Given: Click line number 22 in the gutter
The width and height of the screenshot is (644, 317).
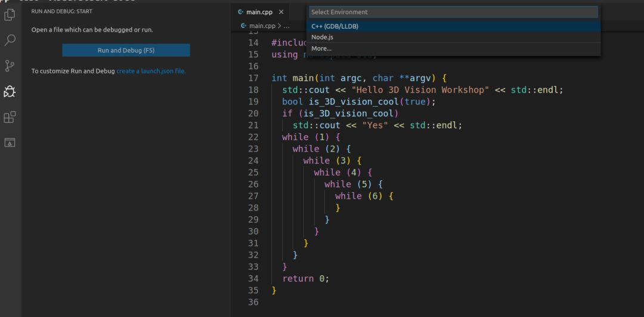Looking at the screenshot, I should (x=253, y=137).
